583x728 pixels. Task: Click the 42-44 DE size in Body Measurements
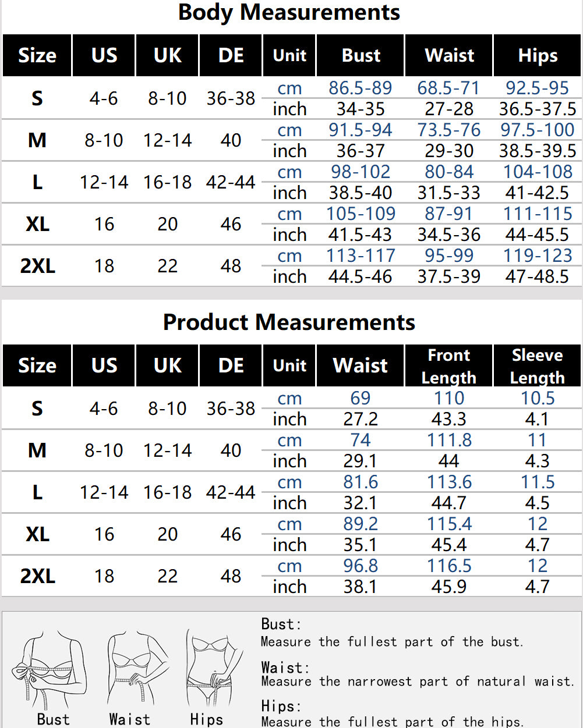click(231, 182)
